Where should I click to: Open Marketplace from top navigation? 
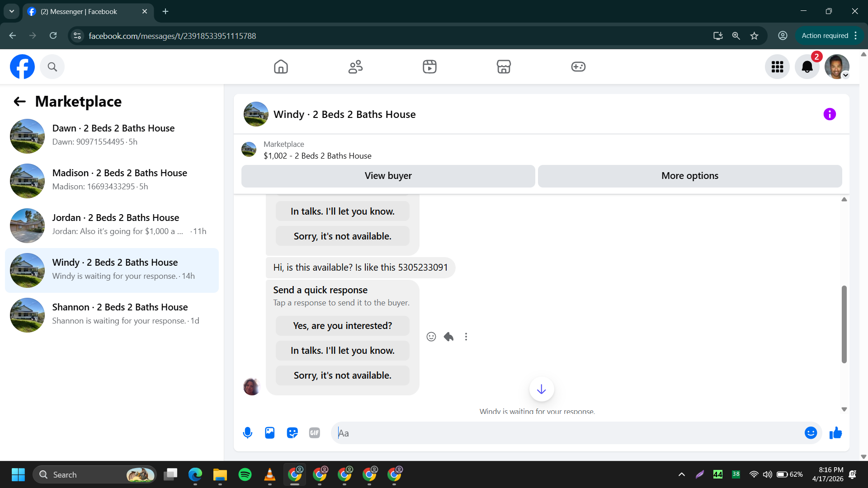click(x=504, y=67)
